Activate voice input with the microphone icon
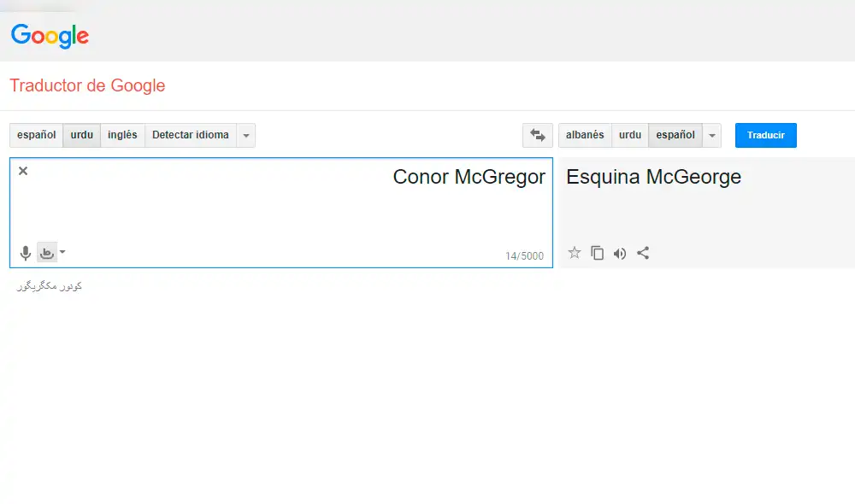 25,252
